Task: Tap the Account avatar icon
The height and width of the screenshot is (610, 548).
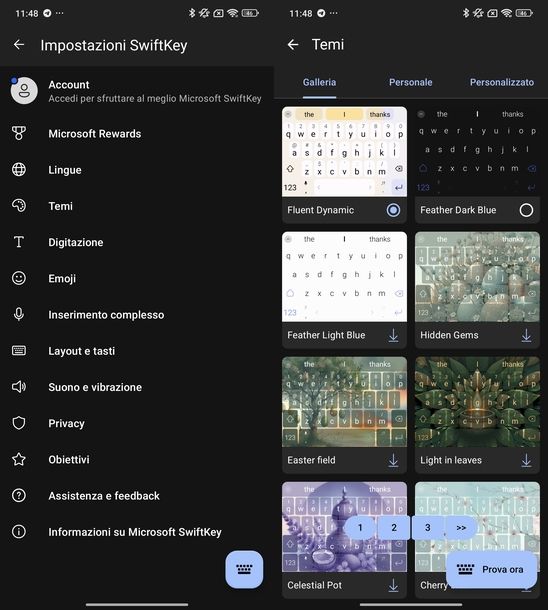Action: [24, 91]
